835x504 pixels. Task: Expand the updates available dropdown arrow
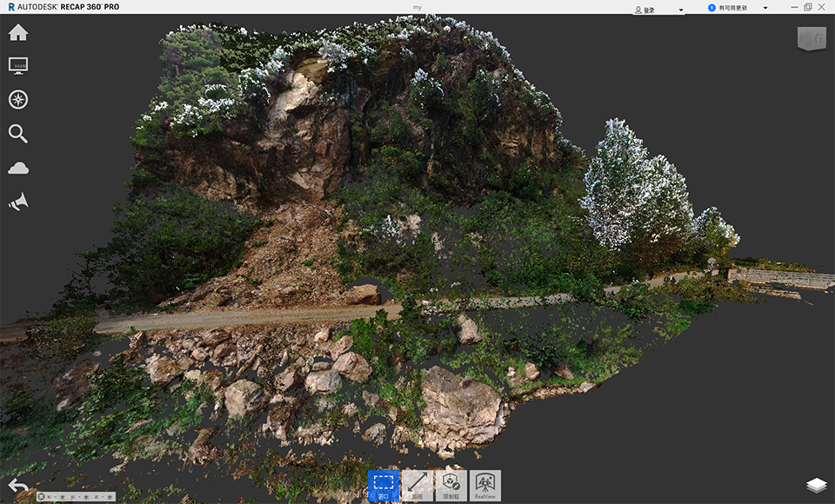pyautogui.click(x=765, y=8)
